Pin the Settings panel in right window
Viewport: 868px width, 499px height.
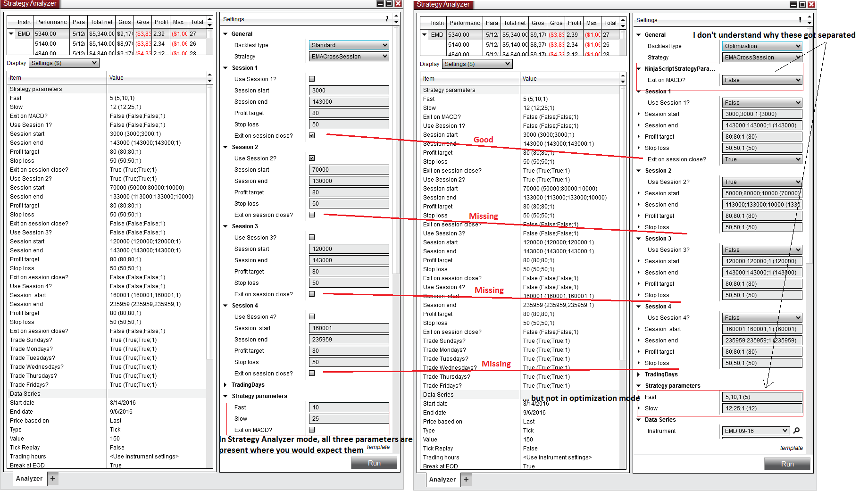click(800, 20)
